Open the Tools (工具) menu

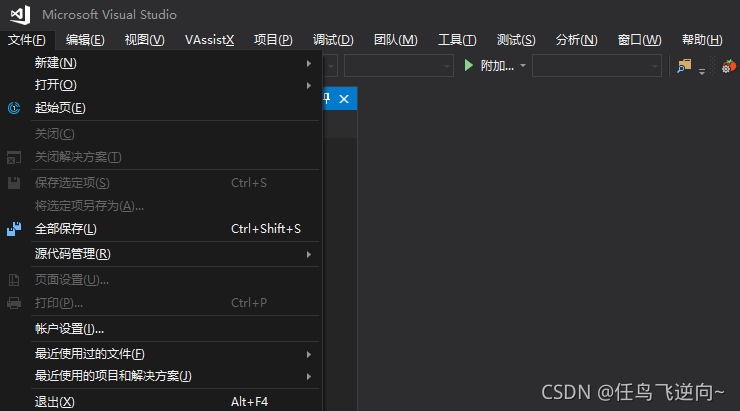[x=457, y=40]
